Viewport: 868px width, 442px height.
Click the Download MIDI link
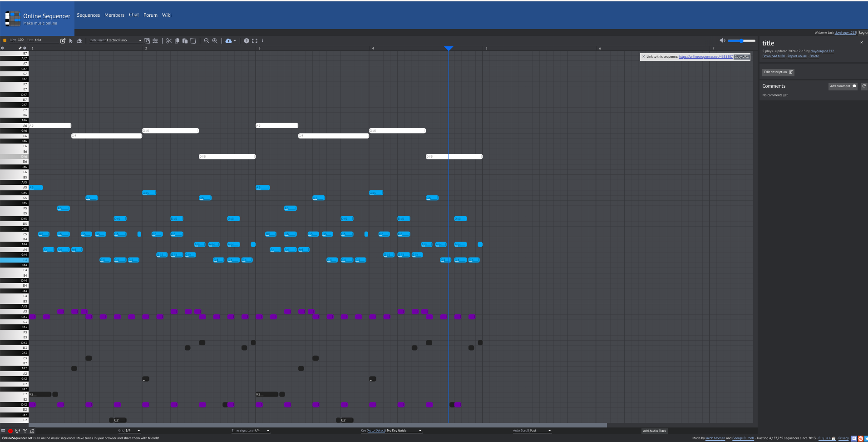(773, 56)
